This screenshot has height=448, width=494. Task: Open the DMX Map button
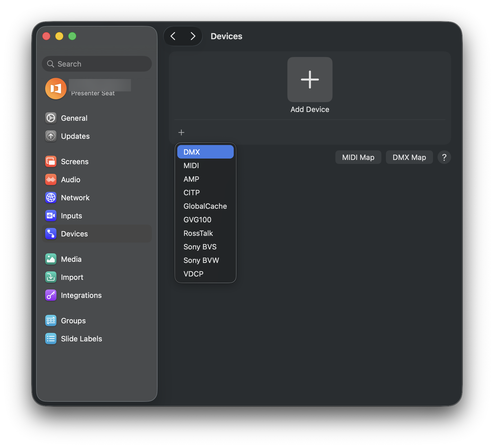click(x=409, y=157)
